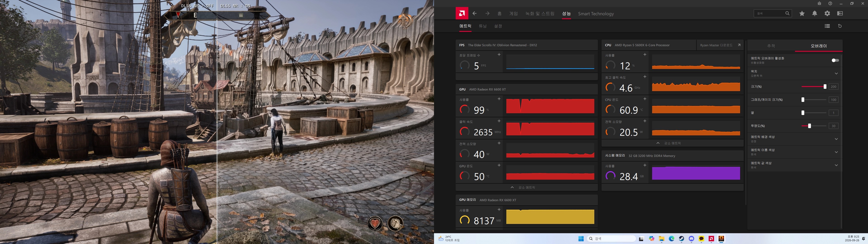The image size is (868, 244).
Task: Open favorites star icon
Action: click(802, 14)
